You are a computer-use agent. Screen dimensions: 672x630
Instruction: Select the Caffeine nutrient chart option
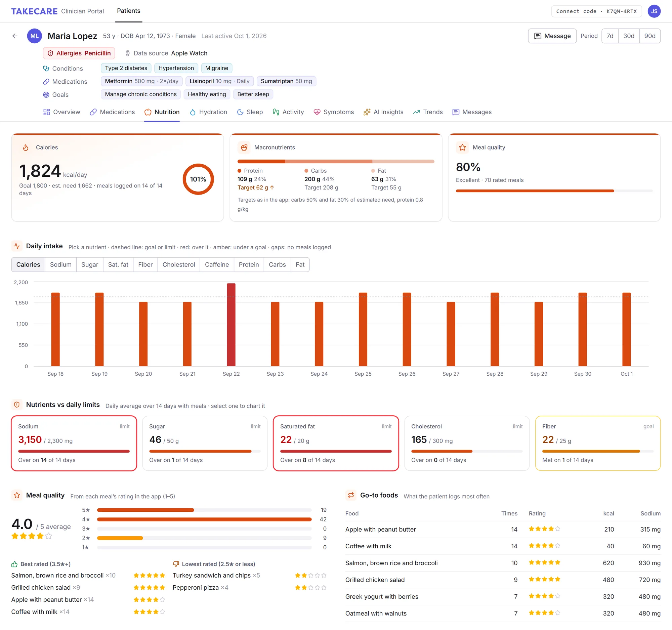[217, 265]
